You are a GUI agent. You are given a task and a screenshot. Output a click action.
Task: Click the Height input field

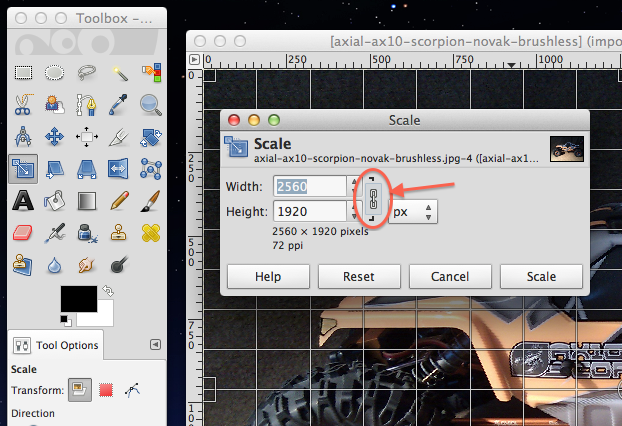pos(309,211)
